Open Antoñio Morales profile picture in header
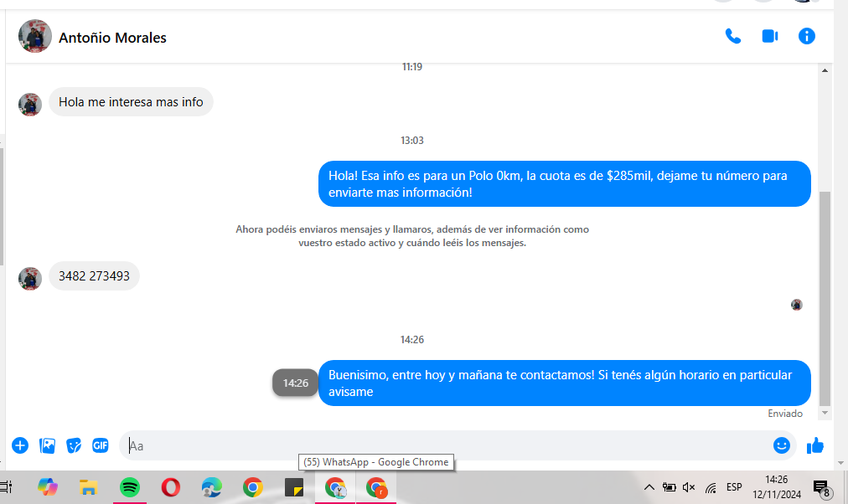The width and height of the screenshot is (848, 504). tap(34, 36)
